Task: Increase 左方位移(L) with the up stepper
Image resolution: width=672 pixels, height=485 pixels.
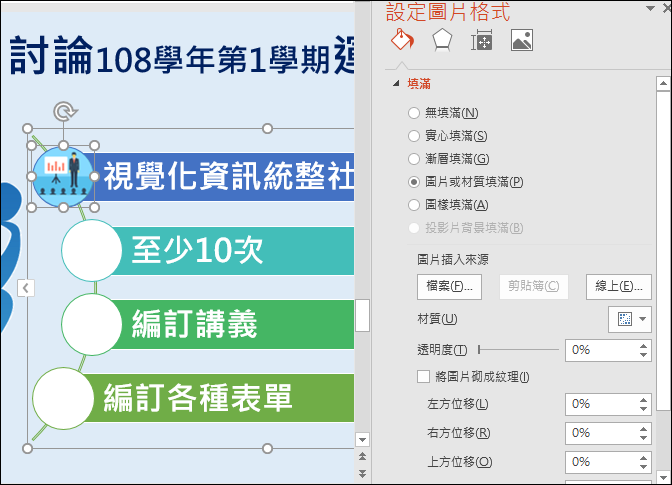Action: [x=643, y=400]
